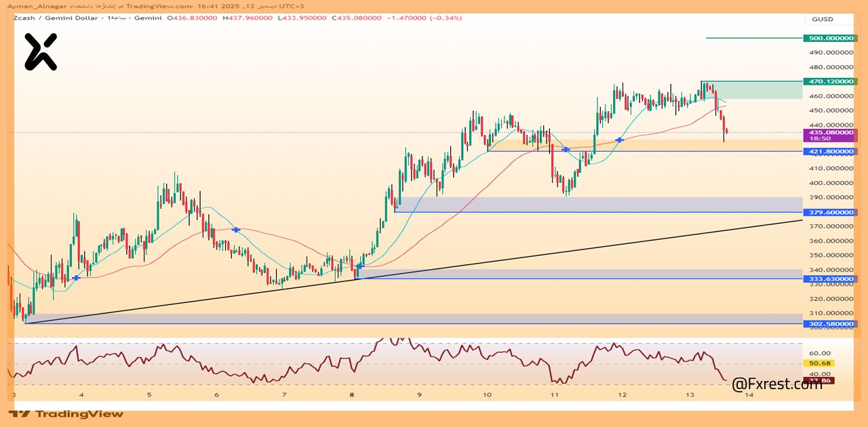
Task: Click the '13' date label on the time axis
Action: coord(690,393)
